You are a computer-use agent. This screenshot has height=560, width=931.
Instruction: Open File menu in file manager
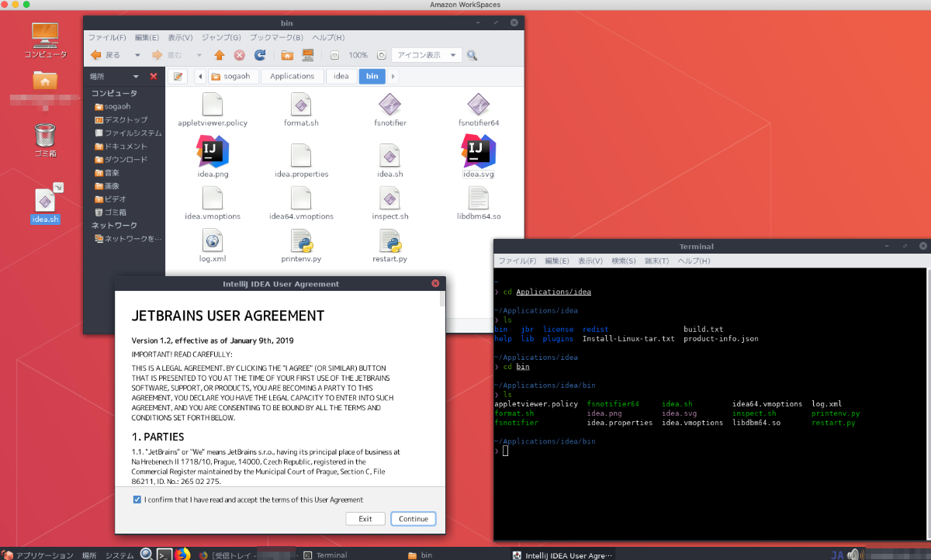pyautogui.click(x=107, y=37)
